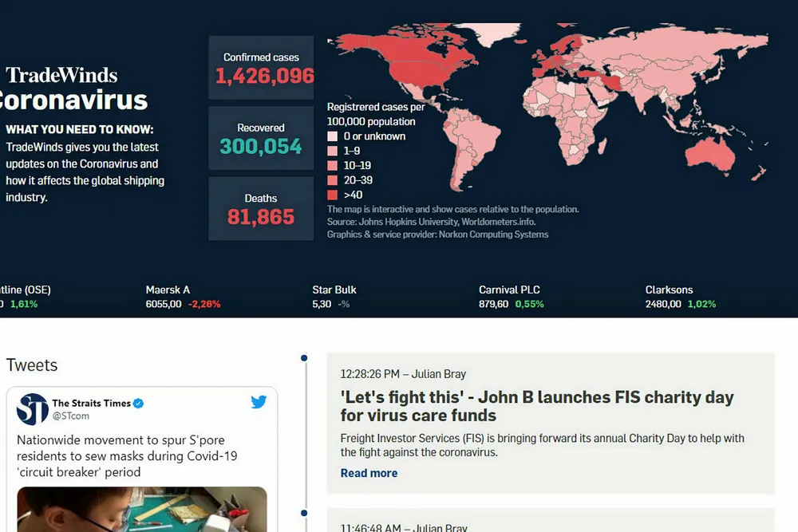Image resolution: width=798 pixels, height=532 pixels.
Task: Click the @STcom Twitter handle
Action: click(71, 416)
